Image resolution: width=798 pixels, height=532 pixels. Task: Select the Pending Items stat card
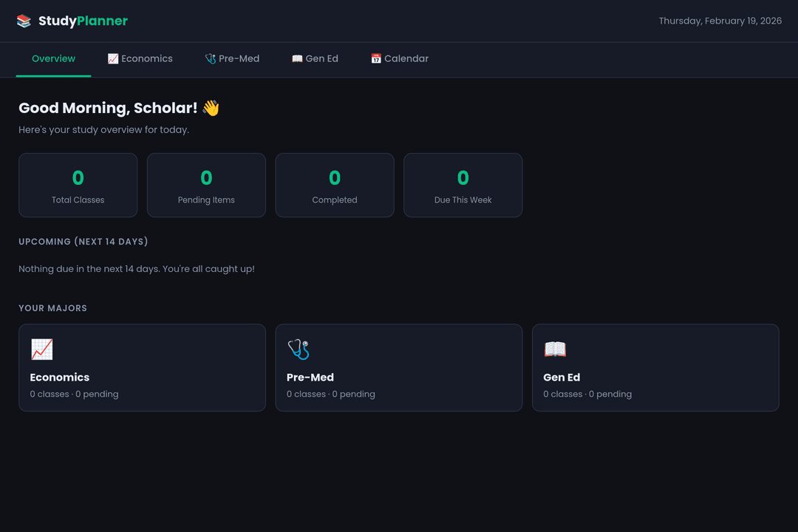click(x=206, y=185)
